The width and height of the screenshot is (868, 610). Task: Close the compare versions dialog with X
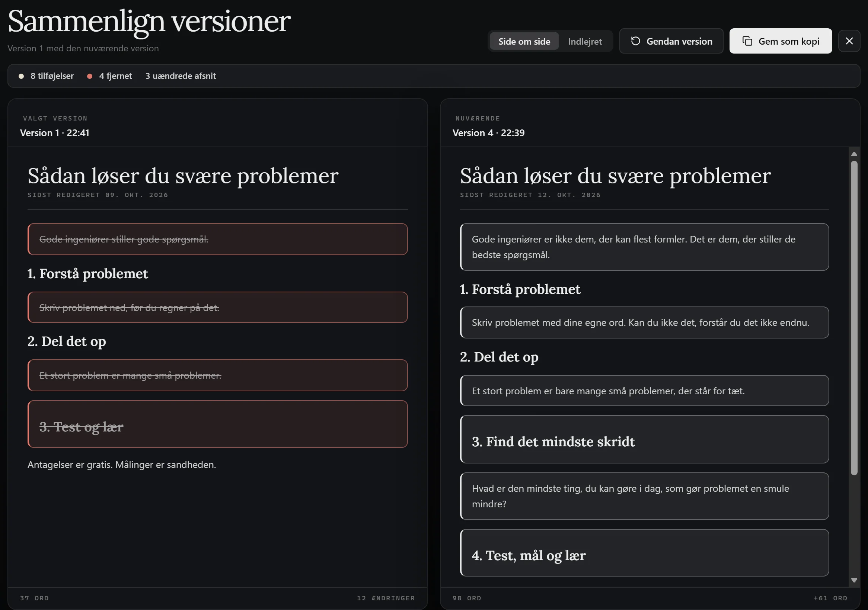click(x=849, y=41)
